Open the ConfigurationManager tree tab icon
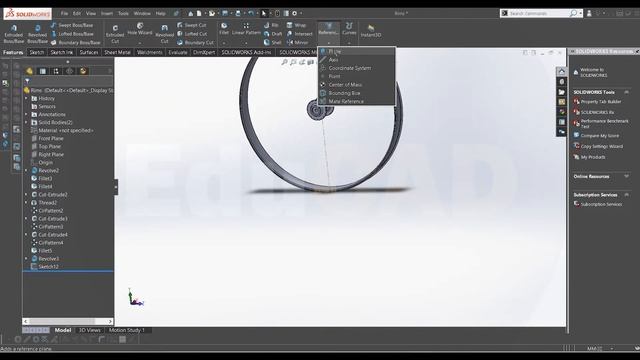 pyautogui.click(x=56, y=71)
